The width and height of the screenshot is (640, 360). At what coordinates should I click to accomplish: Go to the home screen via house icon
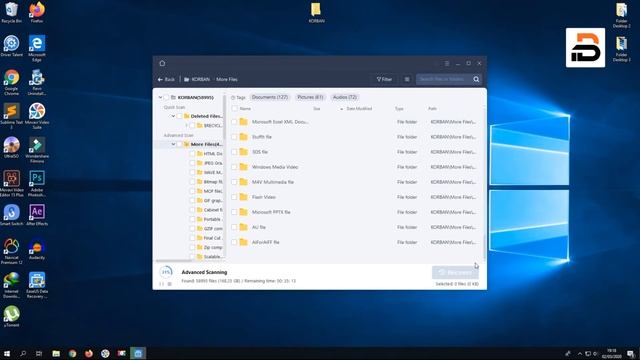pyautogui.click(x=162, y=63)
